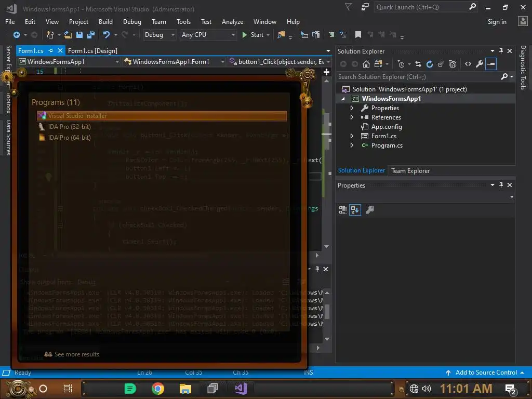This screenshot has height=399, width=532.
Task: Click the New Project toolbar icon
Action: click(50, 35)
